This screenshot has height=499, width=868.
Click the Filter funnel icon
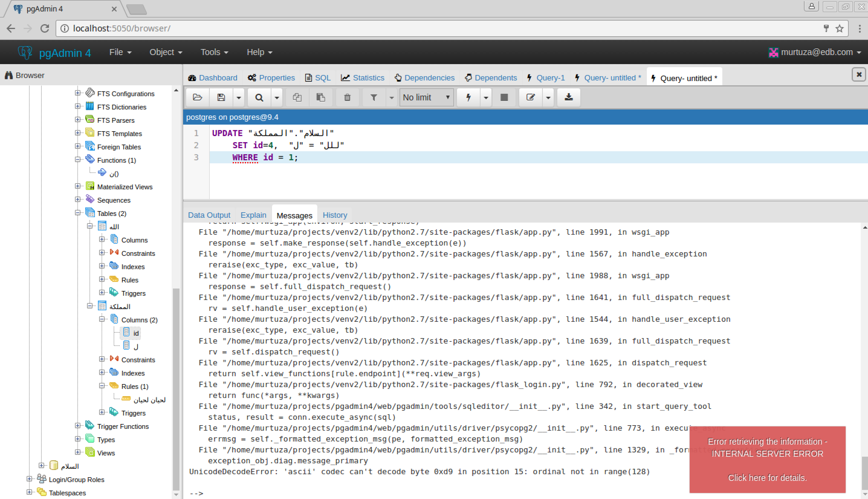(x=374, y=97)
